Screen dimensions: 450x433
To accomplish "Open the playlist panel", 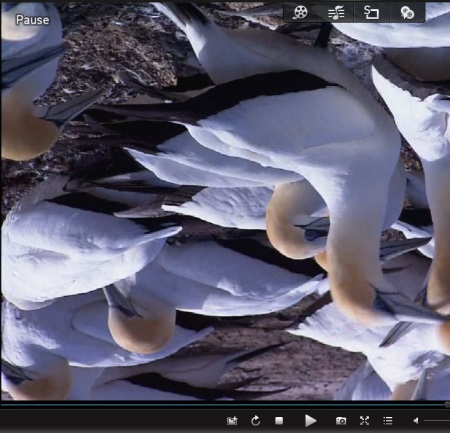I will [x=388, y=421].
